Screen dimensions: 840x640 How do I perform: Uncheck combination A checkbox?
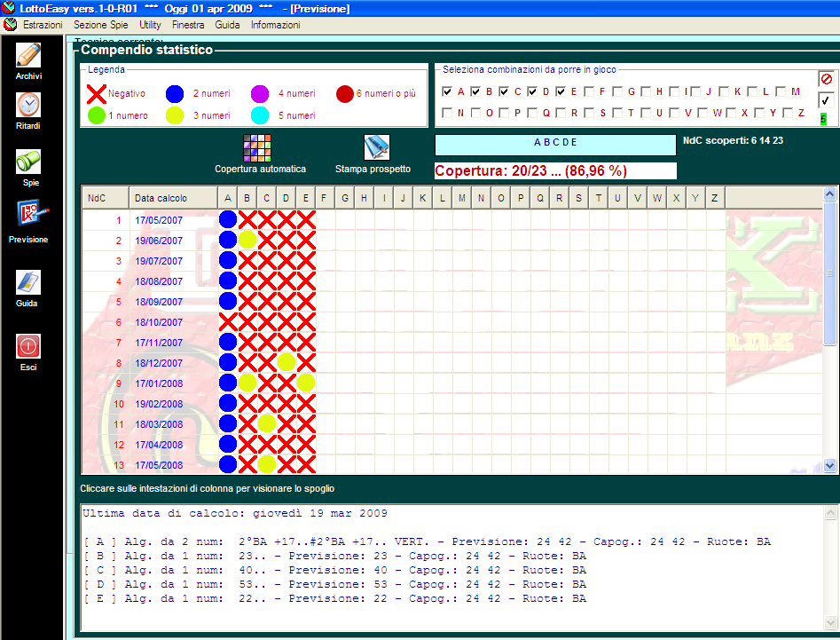point(447,91)
